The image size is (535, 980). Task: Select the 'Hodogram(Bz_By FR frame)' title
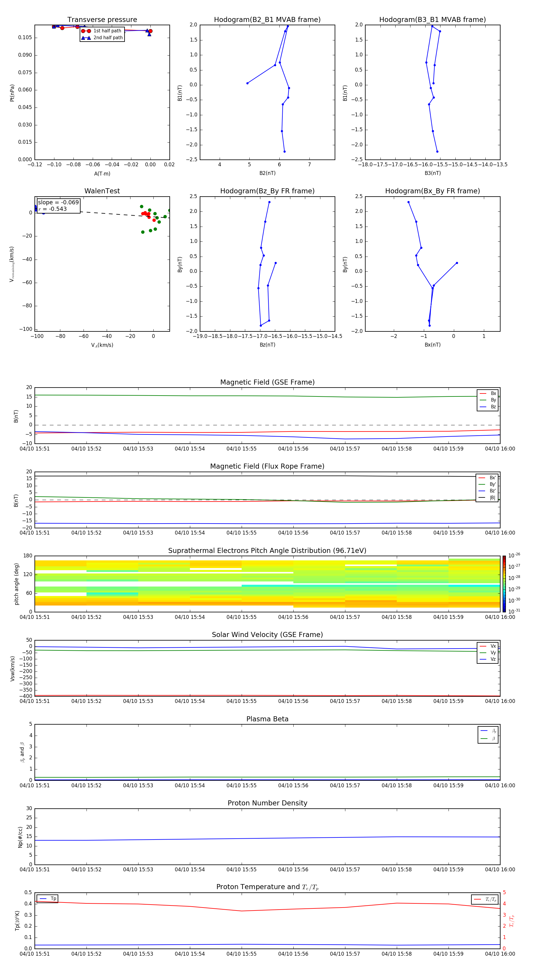[267, 191]
